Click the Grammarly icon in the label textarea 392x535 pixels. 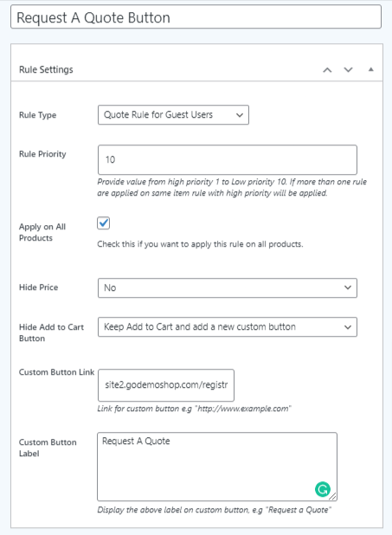[x=323, y=489]
